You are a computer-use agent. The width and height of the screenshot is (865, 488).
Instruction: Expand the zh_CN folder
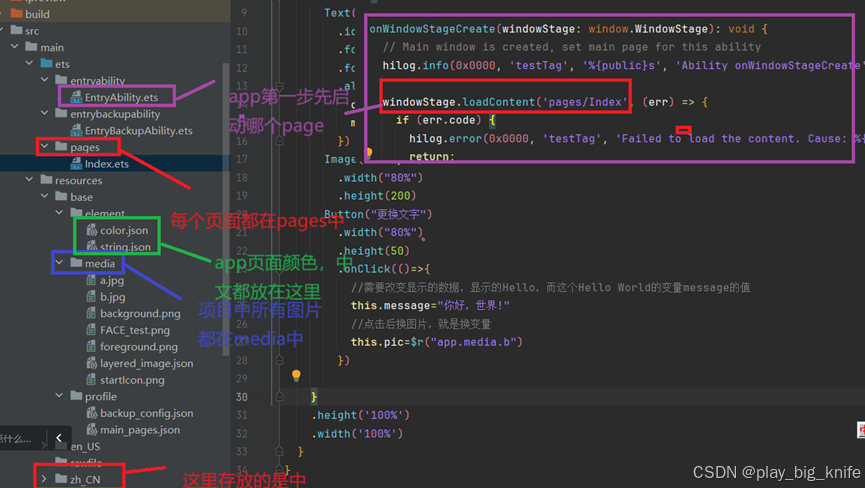[x=45, y=479]
